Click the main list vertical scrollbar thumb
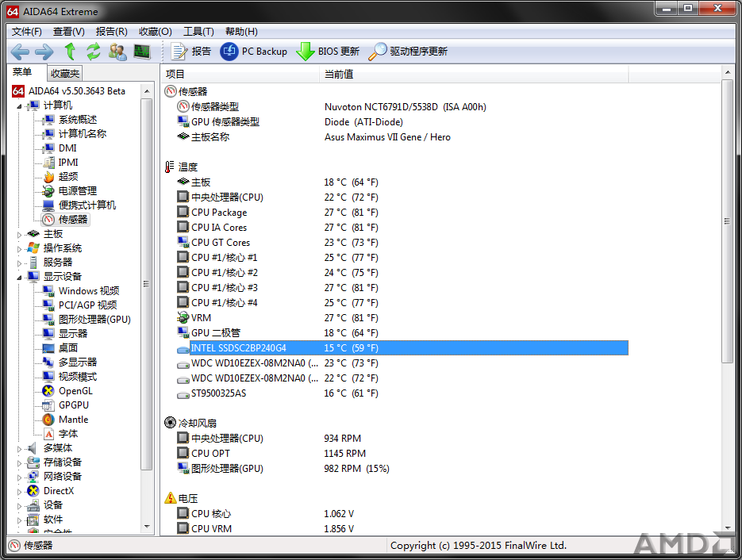The height and width of the screenshot is (560, 742). pyautogui.click(x=728, y=221)
